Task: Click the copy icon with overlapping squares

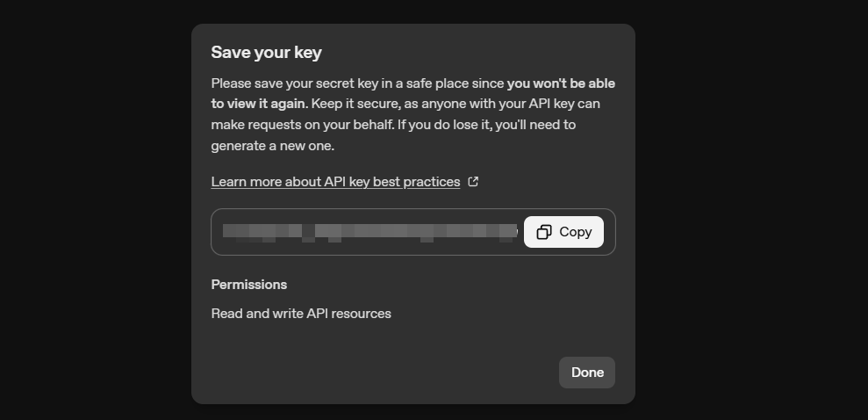Action: click(544, 232)
